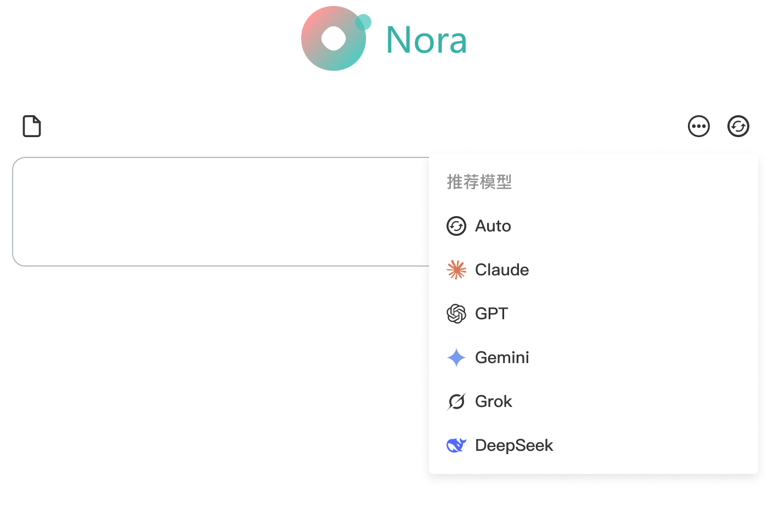Open the more options ellipsis icon
768x532 pixels.
(x=699, y=126)
